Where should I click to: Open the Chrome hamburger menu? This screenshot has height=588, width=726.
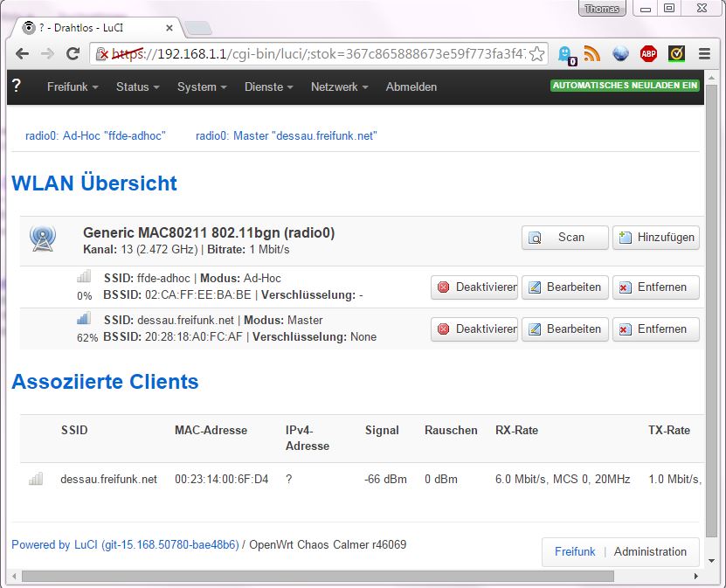(x=704, y=54)
